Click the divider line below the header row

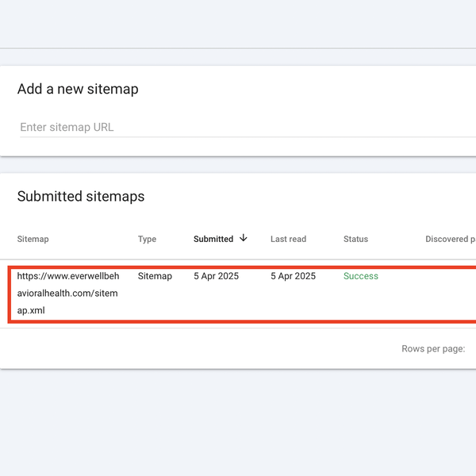(238, 259)
